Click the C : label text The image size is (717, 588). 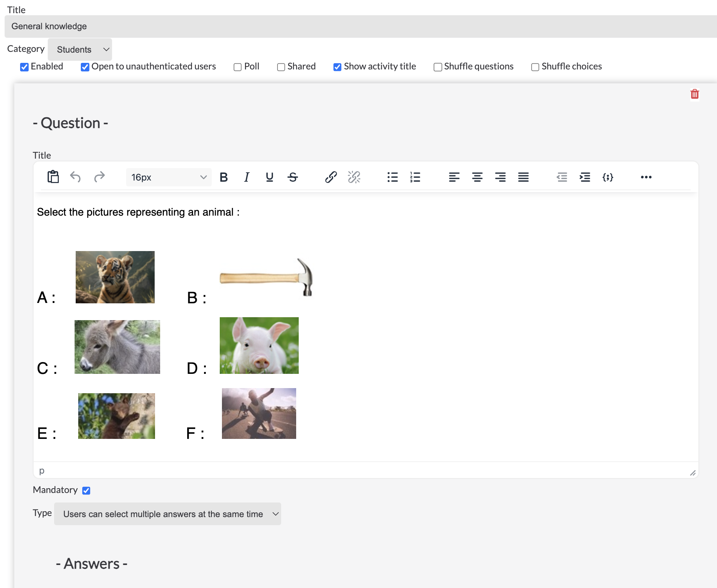point(47,368)
